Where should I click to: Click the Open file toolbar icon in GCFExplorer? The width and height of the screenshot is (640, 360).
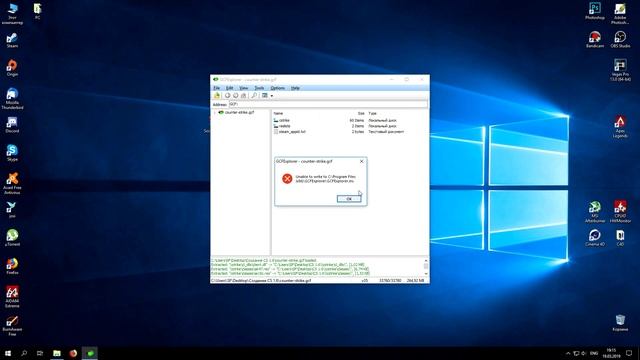pyautogui.click(x=217, y=96)
